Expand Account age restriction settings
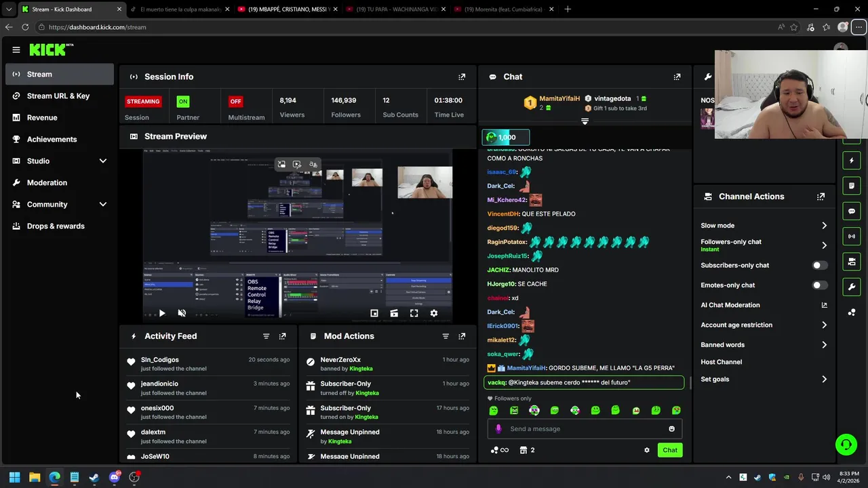The height and width of the screenshot is (488, 868). (x=824, y=325)
